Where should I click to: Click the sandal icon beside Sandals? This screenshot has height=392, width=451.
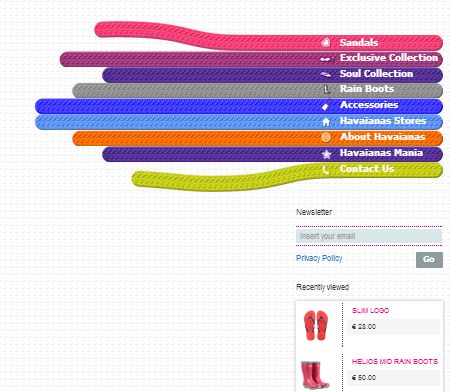click(326, 42)
